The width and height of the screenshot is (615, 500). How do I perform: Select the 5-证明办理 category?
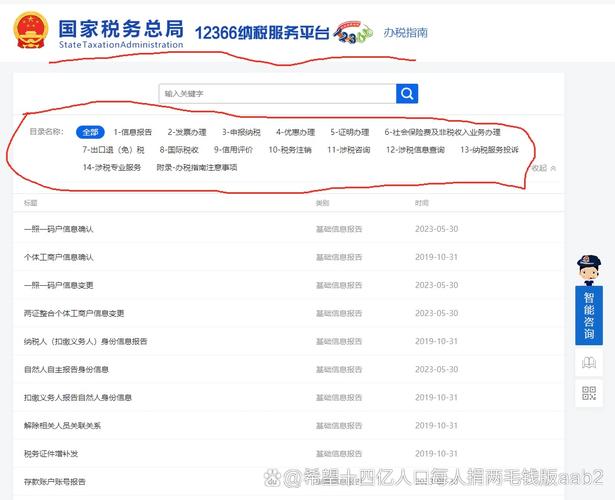click(x=349, y=132)
